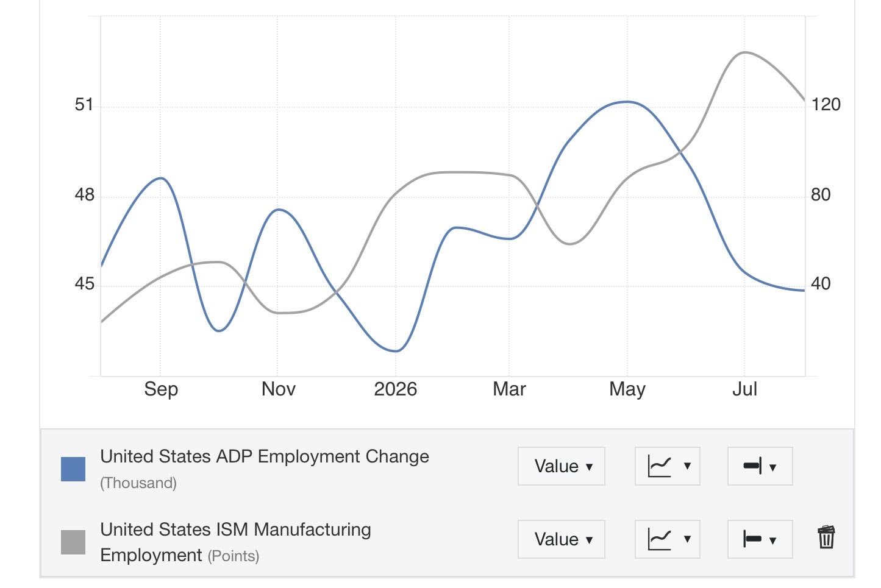Image resolution: width=881 pixels, height=588 pixels.
Task: Click the blue line trough near 2026
Action: click(x=396, y=351)
